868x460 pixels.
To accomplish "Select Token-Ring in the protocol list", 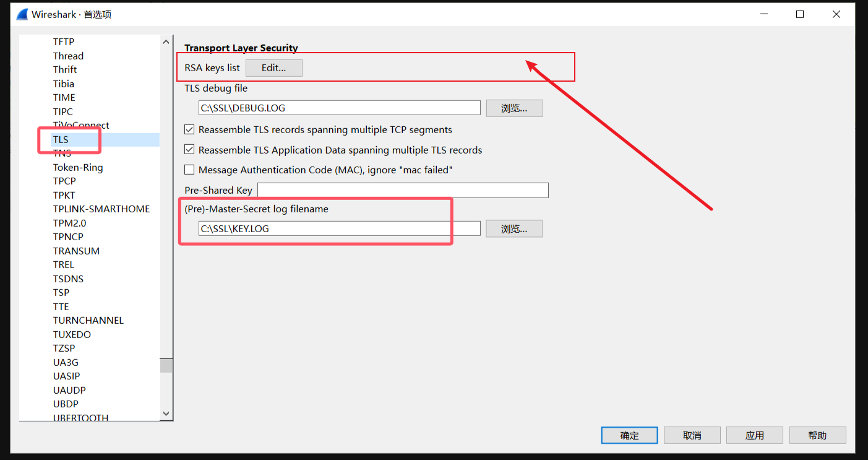I will click(78, 168).
